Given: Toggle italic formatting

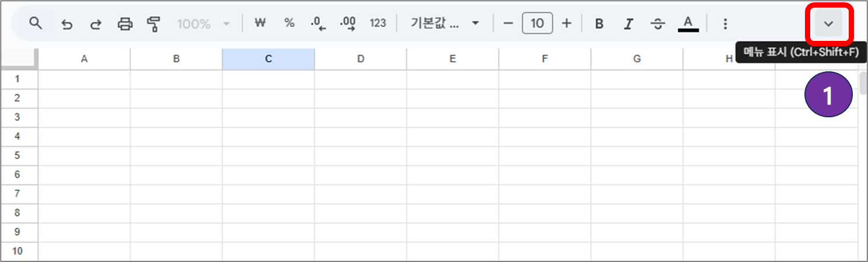Looking at the screenshot, I should click(x=628, y=24).
